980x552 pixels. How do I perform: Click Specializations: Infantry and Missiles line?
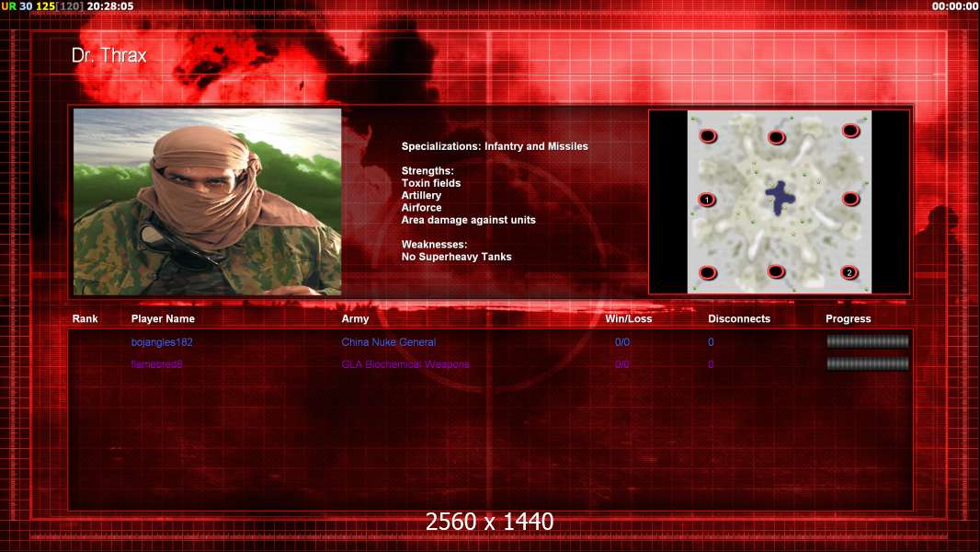tap(495, 146)
